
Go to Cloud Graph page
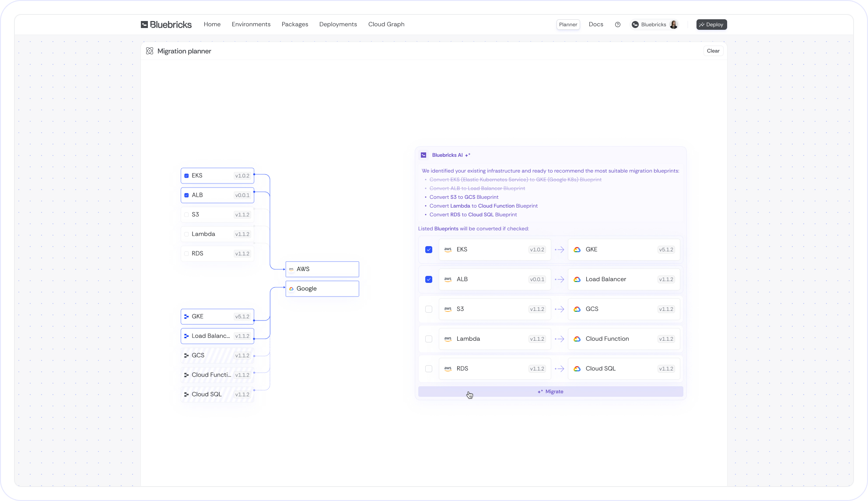(386, 25)
